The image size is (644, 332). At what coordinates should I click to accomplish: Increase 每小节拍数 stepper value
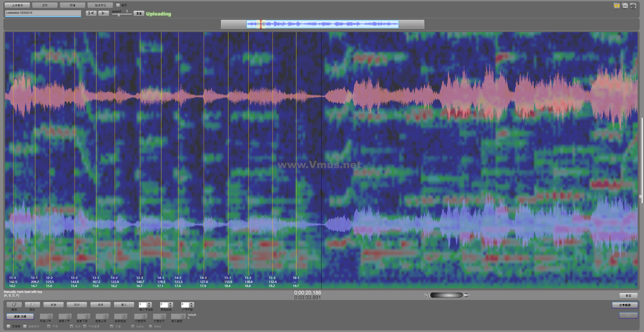pyautogui.click(x=149, y=303)
